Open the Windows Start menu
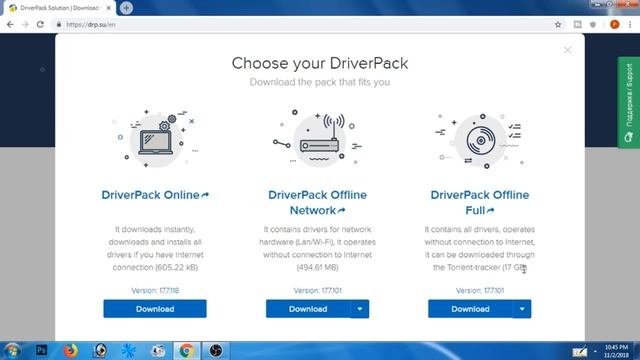The width and height of the screenshot is (640, 360). tap(12, 351)
